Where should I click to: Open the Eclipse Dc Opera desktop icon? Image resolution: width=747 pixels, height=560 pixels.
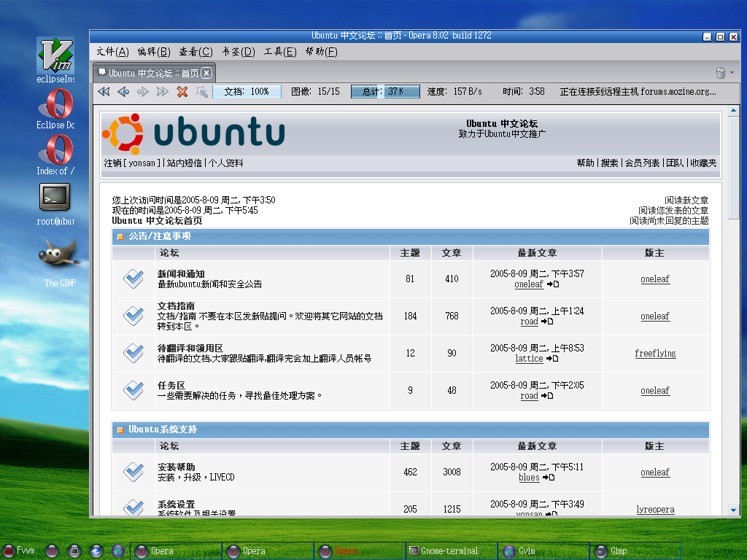click(x=55, y=109)
